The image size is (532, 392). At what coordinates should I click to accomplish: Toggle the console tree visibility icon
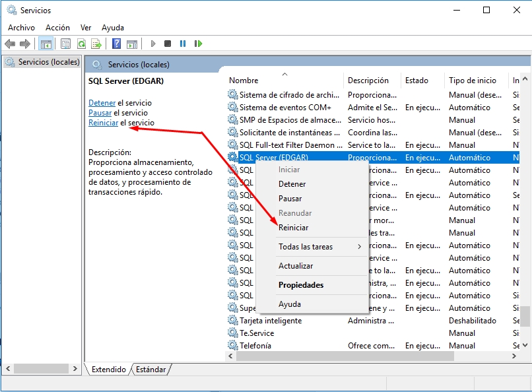click(46, 44)
